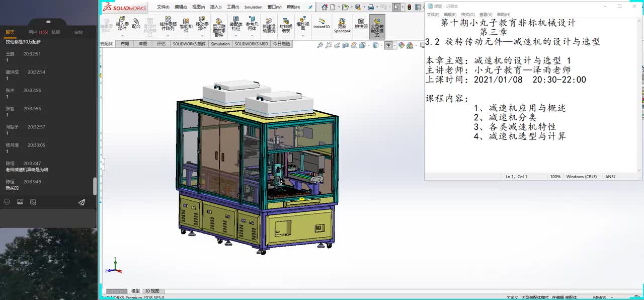
Task: Click the Open file icon
Action: click(345, 7)
